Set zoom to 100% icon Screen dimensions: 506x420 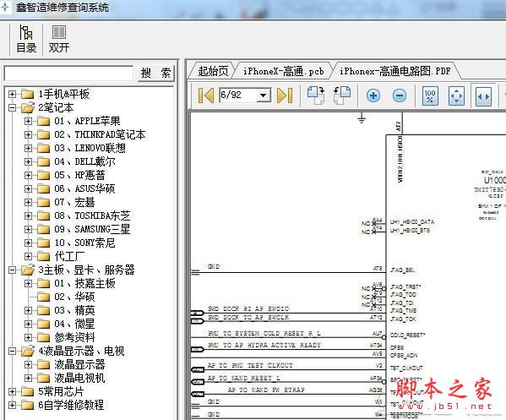tap(430, 95)
